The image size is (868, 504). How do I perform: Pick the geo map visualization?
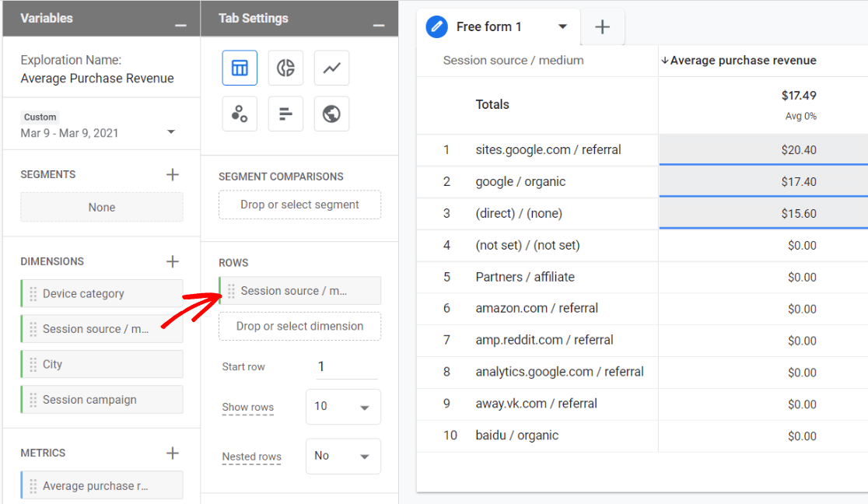(331, 114)
